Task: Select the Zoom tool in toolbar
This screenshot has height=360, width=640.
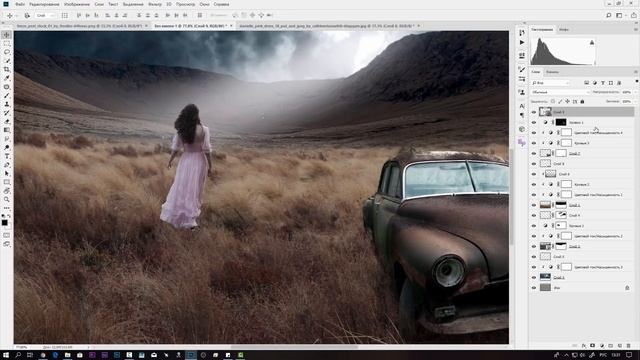Action: pos(7,199)
